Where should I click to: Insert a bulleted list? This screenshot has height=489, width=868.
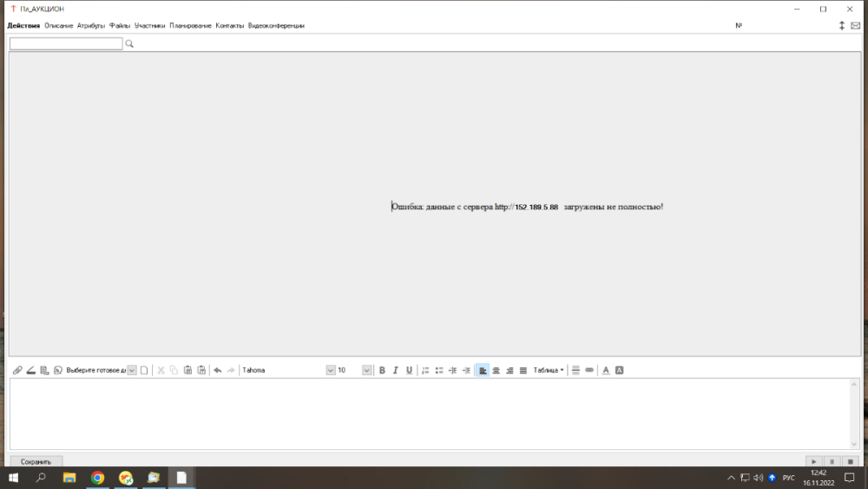pos(439,370)
